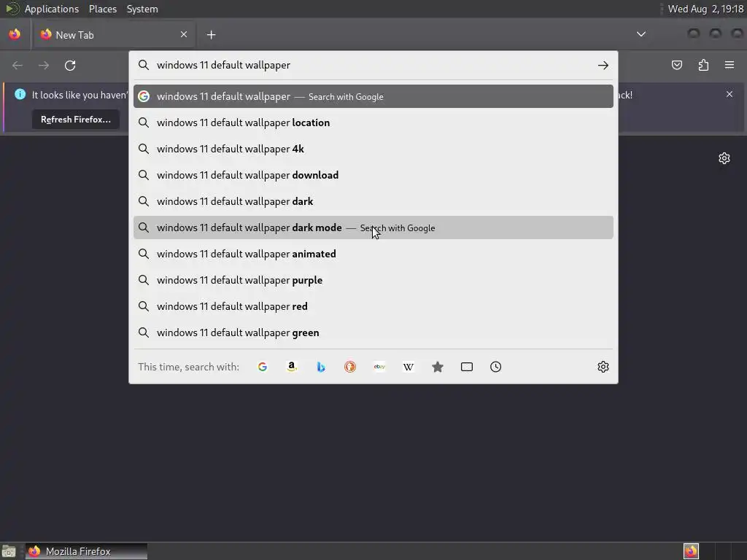This screenshot has height=560, width=747.
Task: Click the back navigation arrow
Action: tap(18, 65)
